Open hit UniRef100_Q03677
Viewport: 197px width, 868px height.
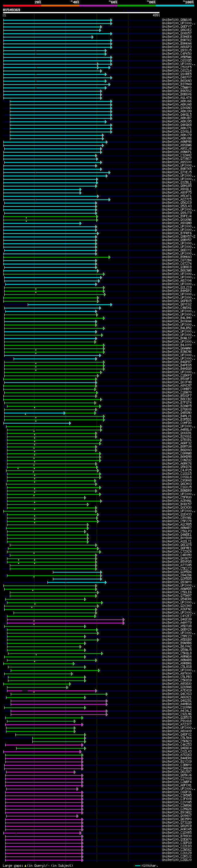[177, 558]
